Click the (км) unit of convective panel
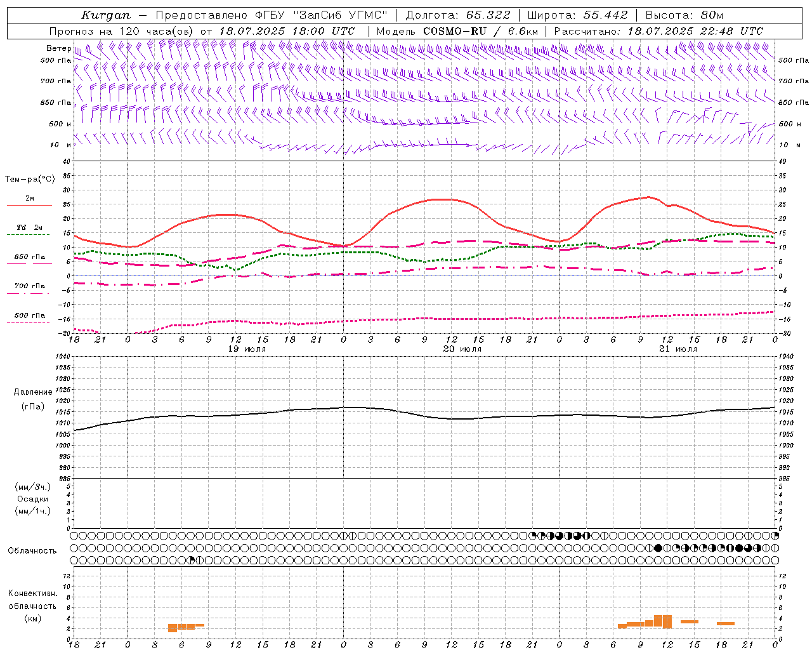Screen dimensions: 812x650 [x=33, y=618]
